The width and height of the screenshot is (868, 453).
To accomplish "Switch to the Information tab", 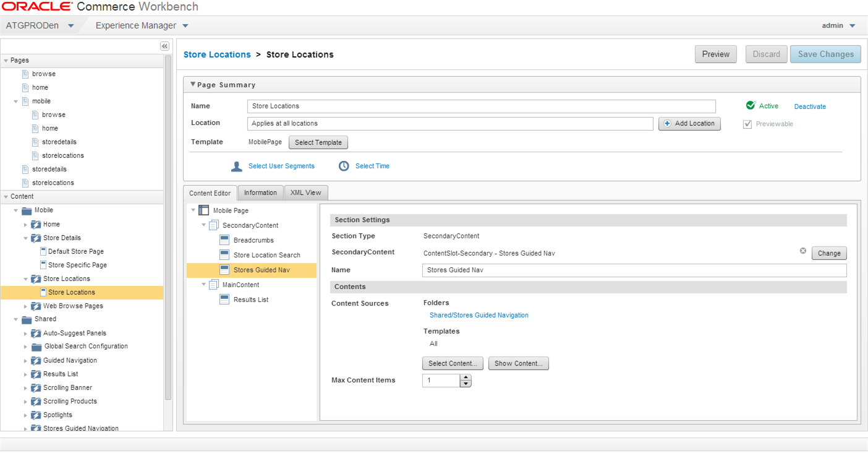I will [260, 192].
